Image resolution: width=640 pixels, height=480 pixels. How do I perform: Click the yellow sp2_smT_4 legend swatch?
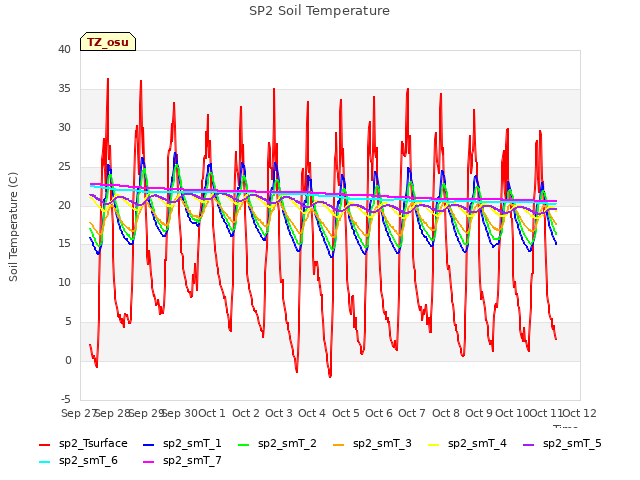coord(433,444)
